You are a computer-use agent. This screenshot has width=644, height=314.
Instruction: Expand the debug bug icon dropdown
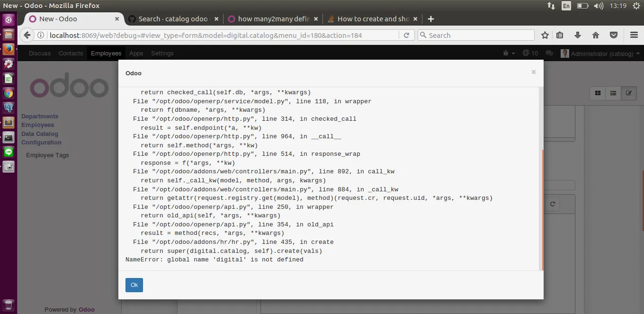pos(509,54)
